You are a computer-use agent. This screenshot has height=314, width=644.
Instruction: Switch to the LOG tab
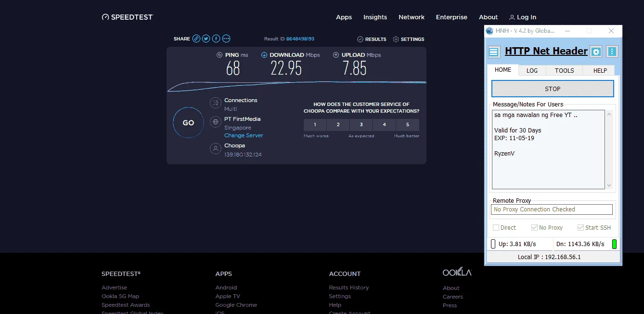(532, 70)
